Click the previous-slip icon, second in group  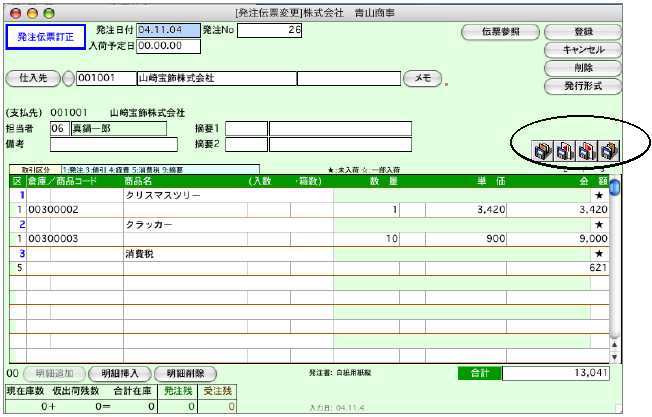[x=564, y=151]
